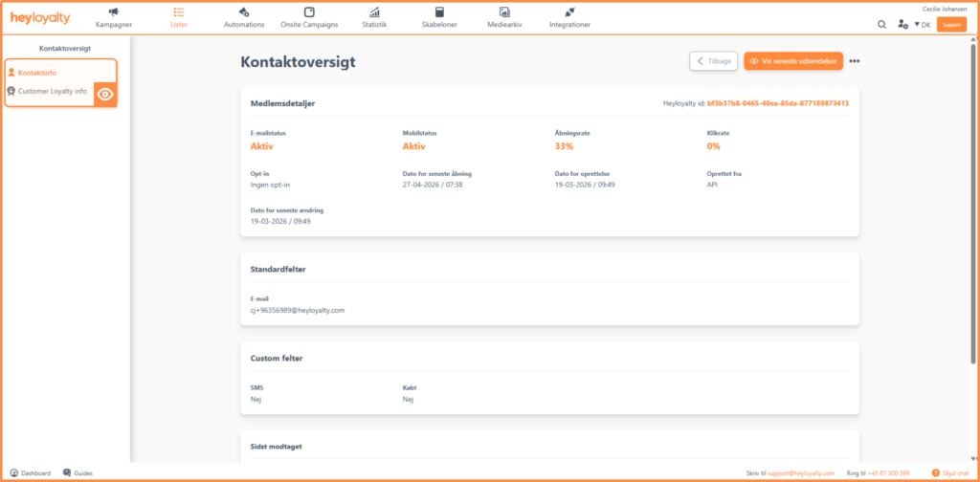The width and height of the screenshot is (980, 482).
Task: Click E-mailstatus Aktiv value
Action: (262, 146)
